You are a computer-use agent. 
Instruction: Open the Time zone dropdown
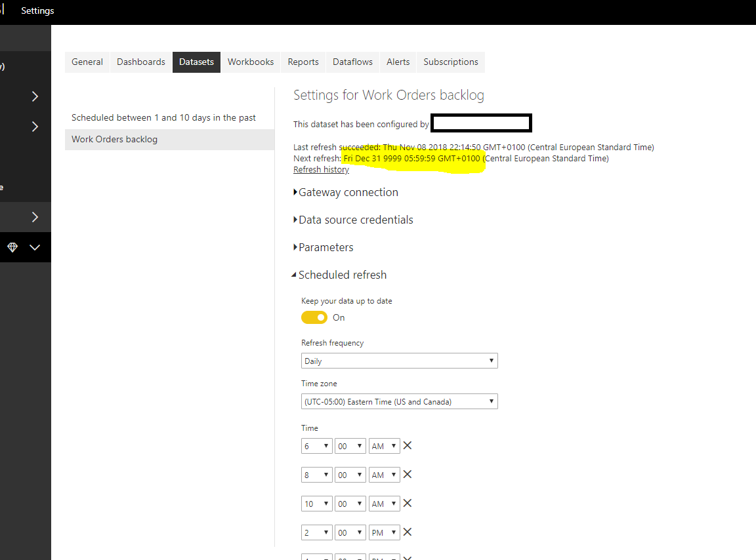coord(399,401)
